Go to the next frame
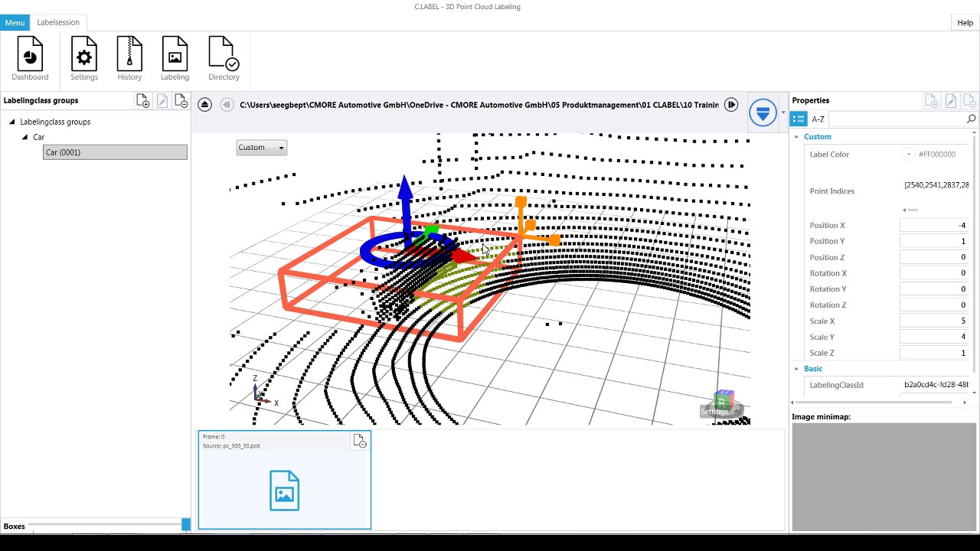 pos(731,105)
